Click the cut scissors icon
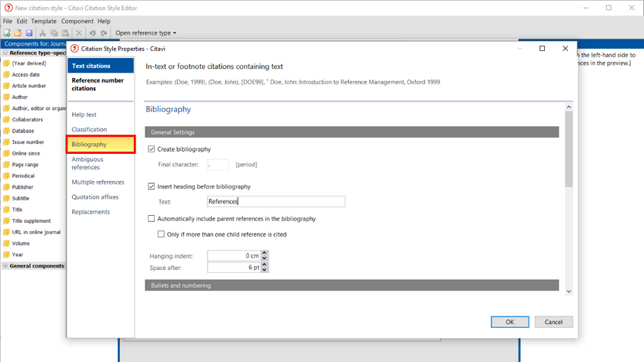The image size is (644, 362). (43, 32)
